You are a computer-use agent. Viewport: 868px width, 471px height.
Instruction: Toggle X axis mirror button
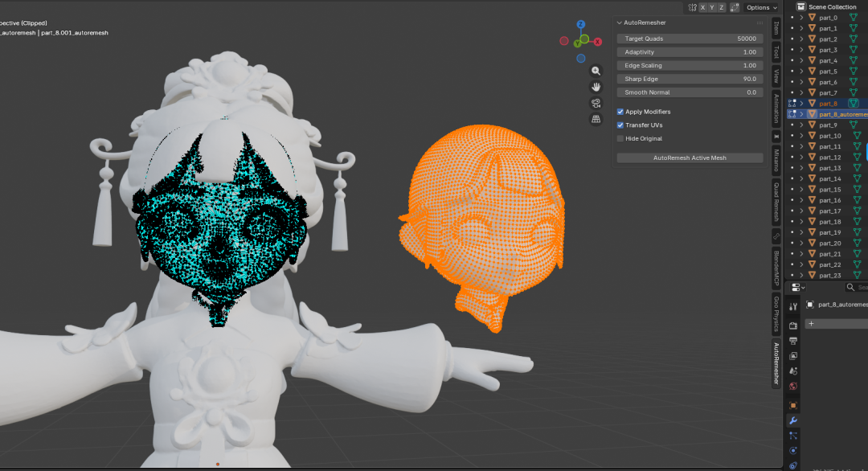[702, 7]
